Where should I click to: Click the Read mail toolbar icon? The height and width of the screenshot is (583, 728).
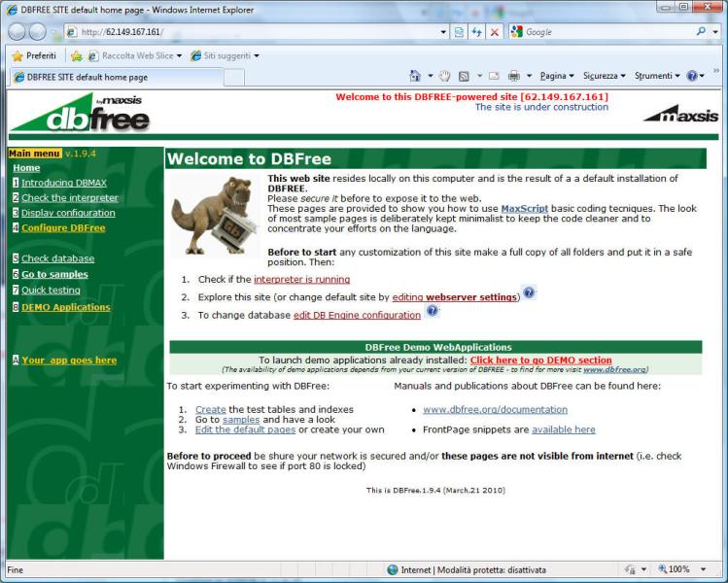point(494,76)
